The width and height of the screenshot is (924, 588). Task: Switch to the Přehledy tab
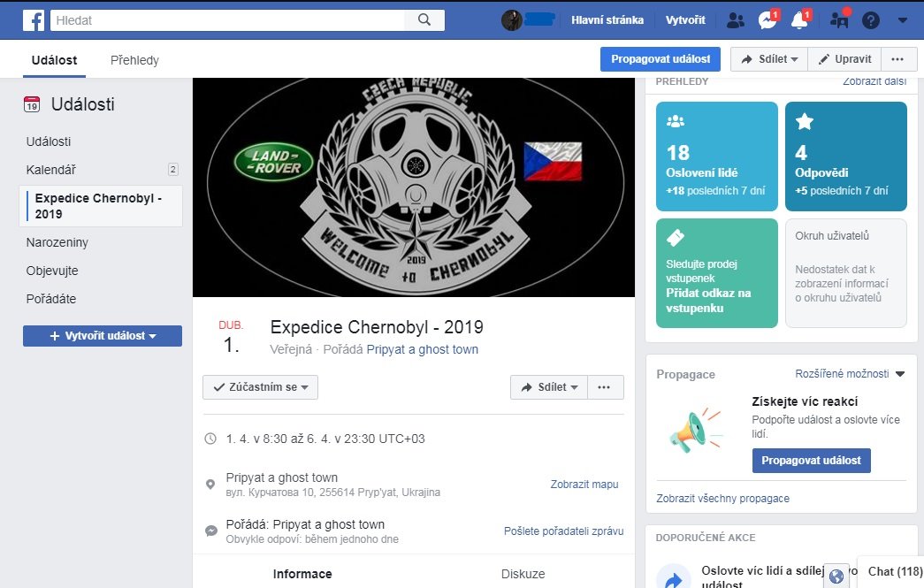(134, 60)
